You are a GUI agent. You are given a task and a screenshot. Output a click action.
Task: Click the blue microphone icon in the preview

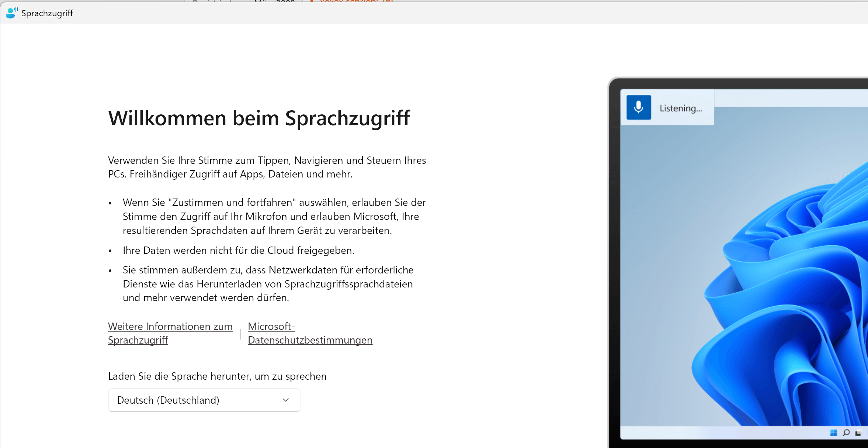(x=639, y=107)
